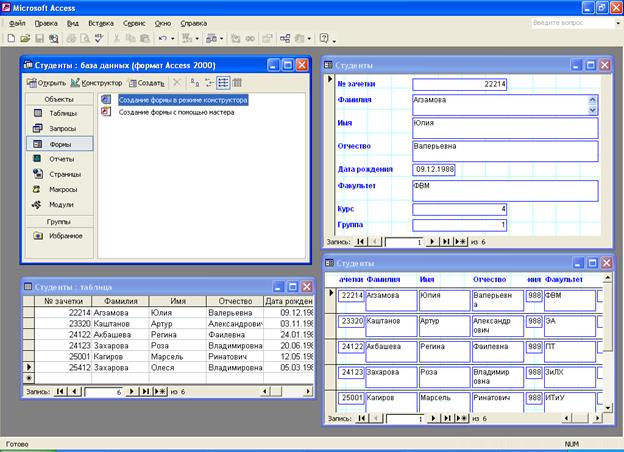Collapse the Группы section header
This screenshot has width=624, height=452.
pos(58,220)
